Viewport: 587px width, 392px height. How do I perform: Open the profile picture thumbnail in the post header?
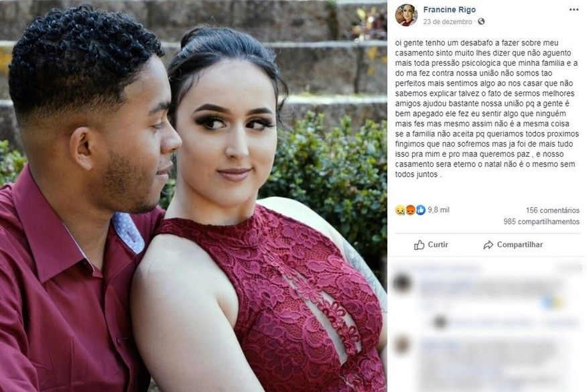406,15
